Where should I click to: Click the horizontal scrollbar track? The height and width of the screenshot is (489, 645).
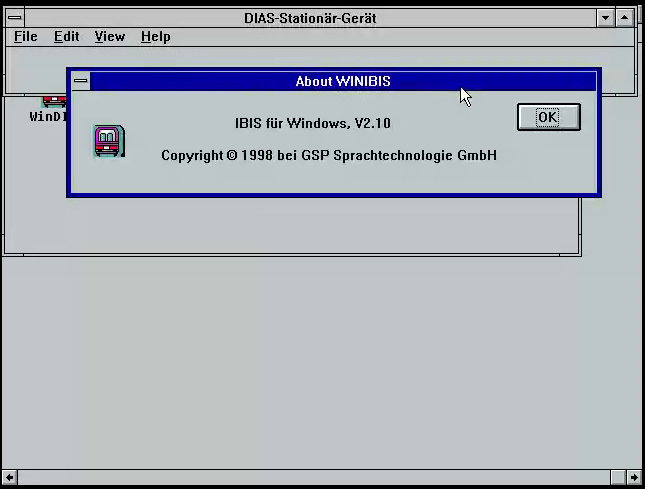(313, 477)
